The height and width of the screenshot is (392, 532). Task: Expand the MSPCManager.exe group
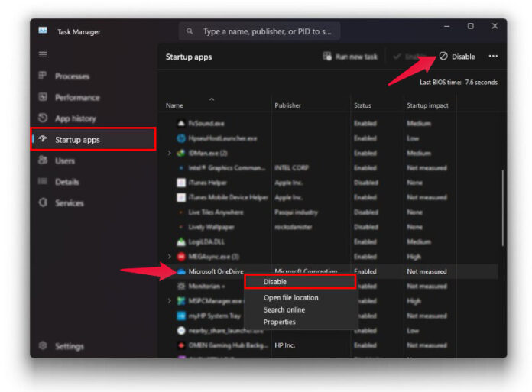pyautogui.click(x=170, y=301)
